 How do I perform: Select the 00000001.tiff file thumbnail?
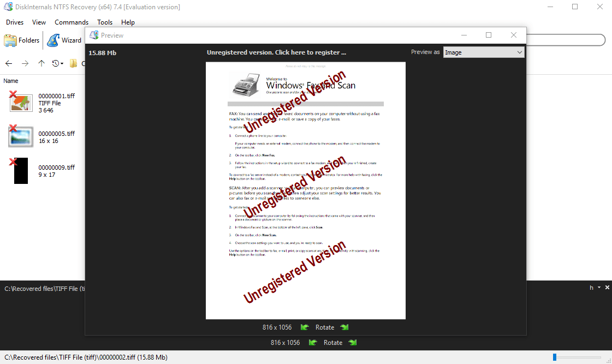[22, 103]
